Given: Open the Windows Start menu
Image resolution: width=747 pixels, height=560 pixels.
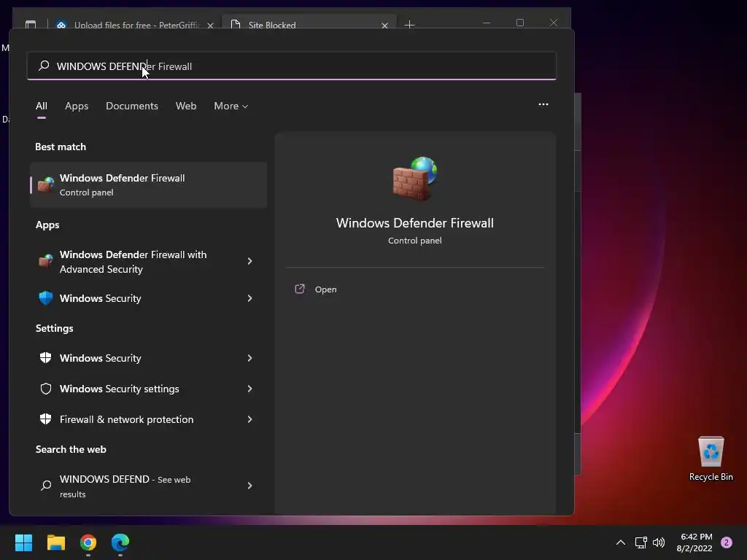Looking at the screenshot, I should [23, 542].
